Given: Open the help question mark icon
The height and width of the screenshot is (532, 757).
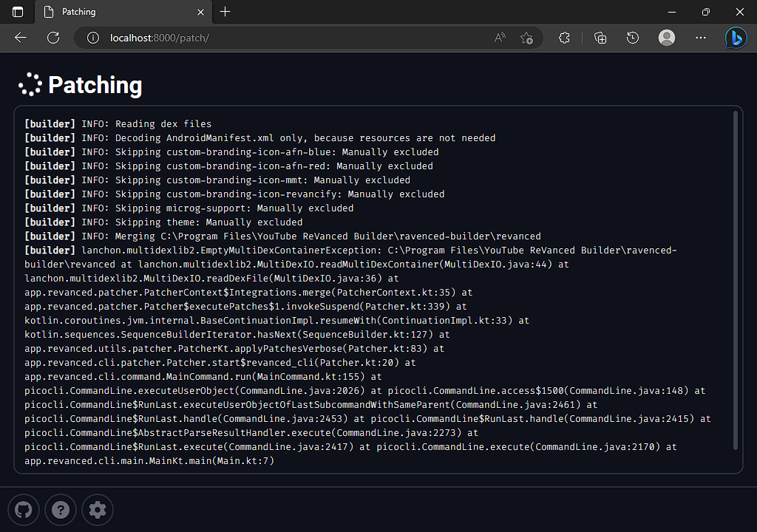Looking at the screenshot, I should (60, 510).
